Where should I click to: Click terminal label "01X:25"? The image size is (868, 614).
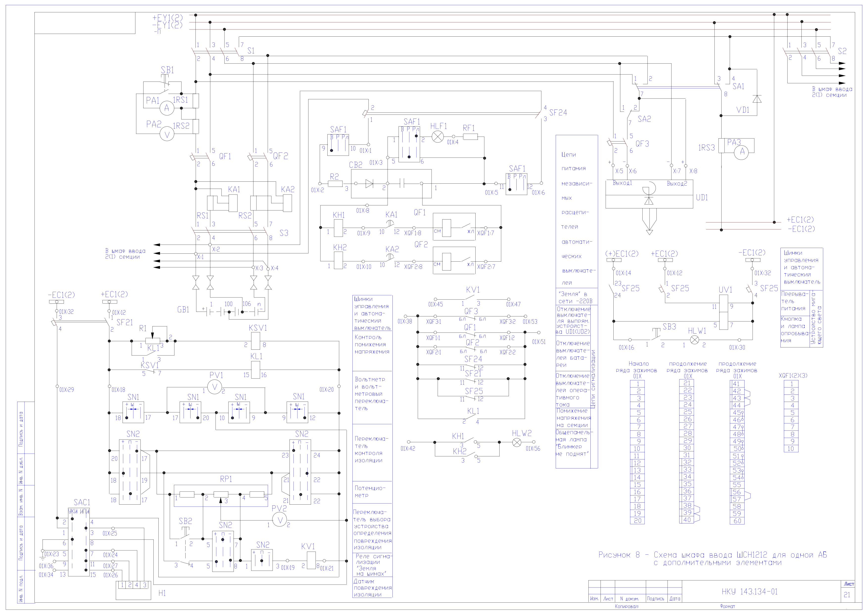110,534
